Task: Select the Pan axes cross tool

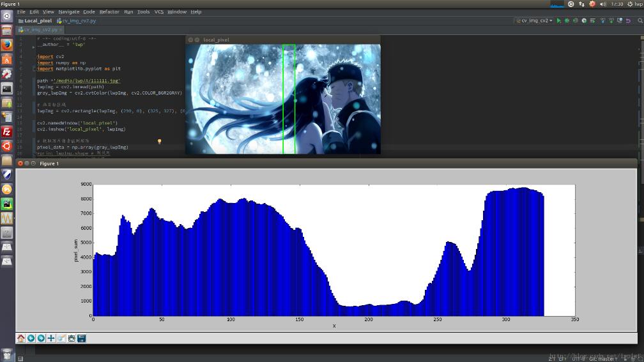Action: point(51,338)
